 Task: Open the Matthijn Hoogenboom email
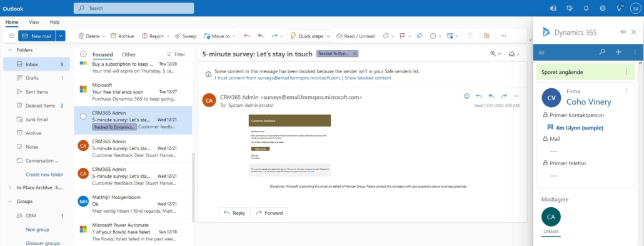pos(133,205)
